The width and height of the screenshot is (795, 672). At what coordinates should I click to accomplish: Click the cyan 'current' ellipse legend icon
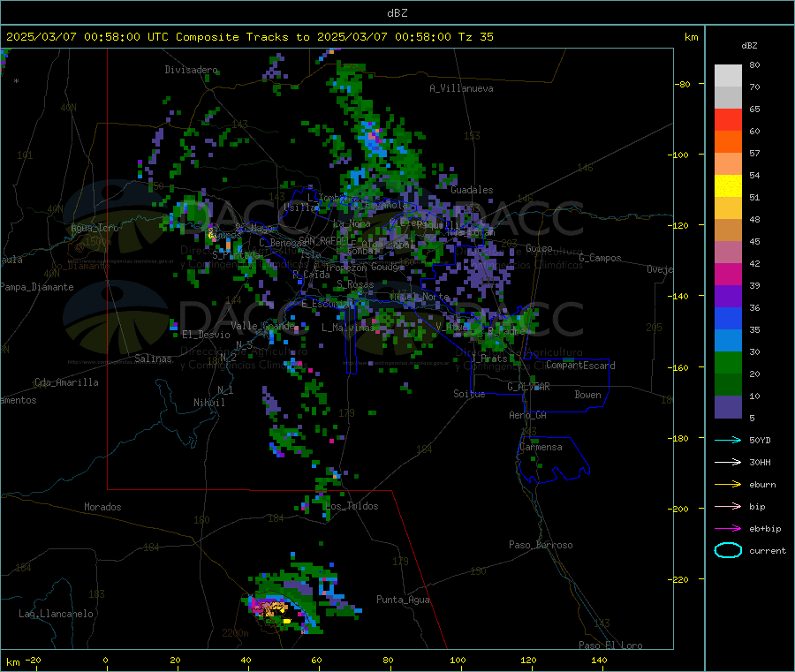[728, 550]
